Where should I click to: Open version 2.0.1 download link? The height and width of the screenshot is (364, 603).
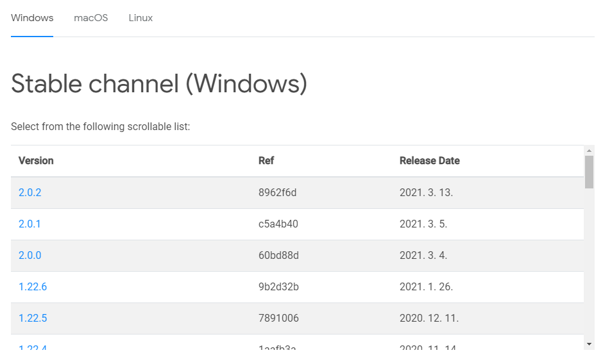(30, 224)
